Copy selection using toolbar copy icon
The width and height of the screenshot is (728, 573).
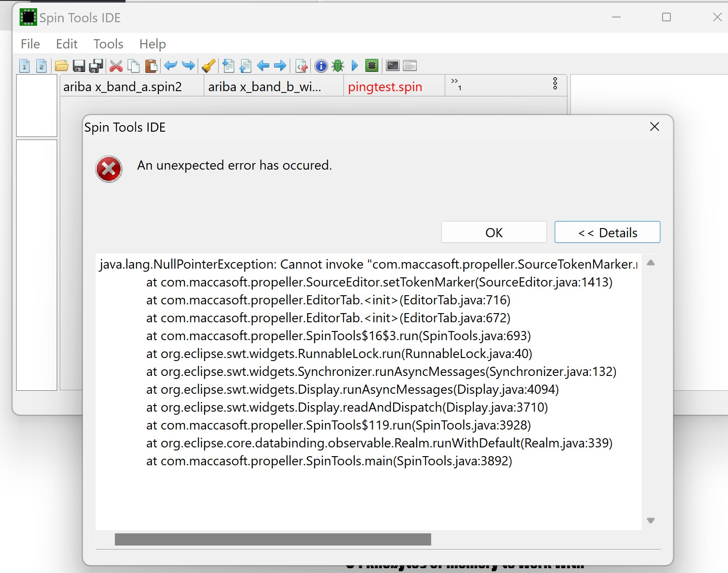coord(134,66)
